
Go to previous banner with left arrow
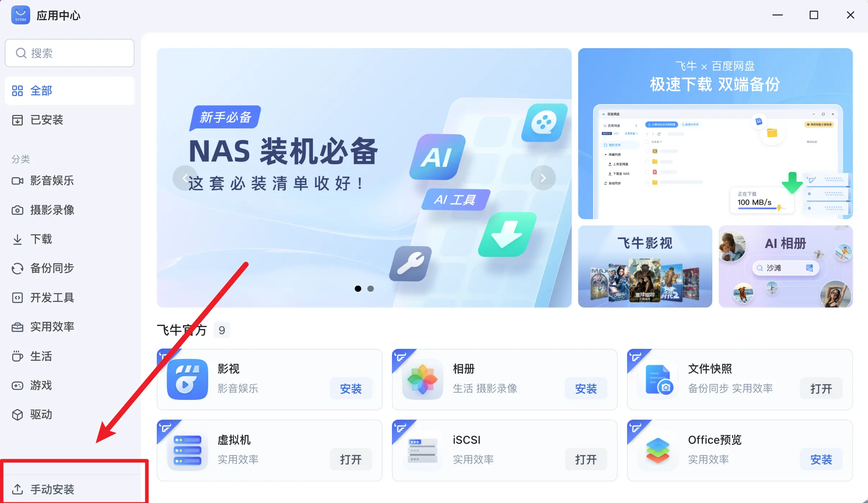(185, 178)
